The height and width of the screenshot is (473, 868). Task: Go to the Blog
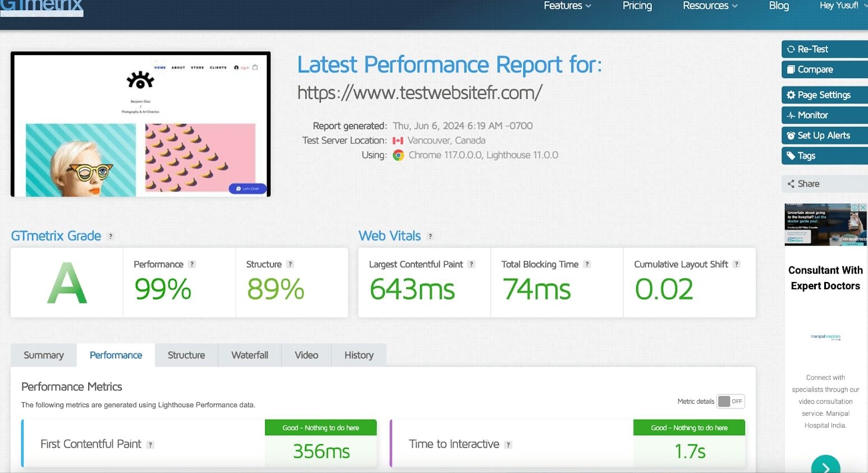779,6
